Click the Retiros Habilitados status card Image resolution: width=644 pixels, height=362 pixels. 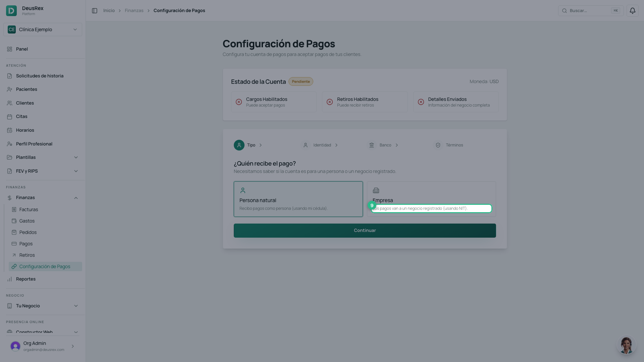[365, 102]
